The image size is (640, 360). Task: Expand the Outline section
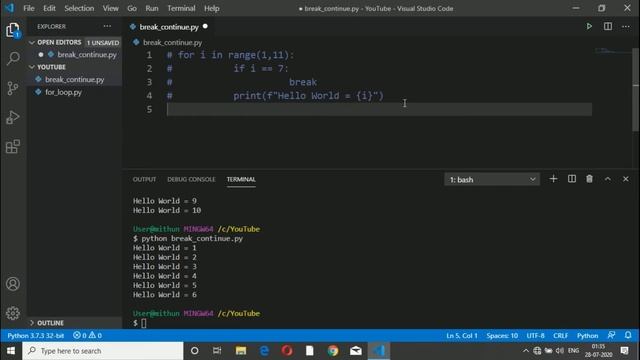click(74, 323)
